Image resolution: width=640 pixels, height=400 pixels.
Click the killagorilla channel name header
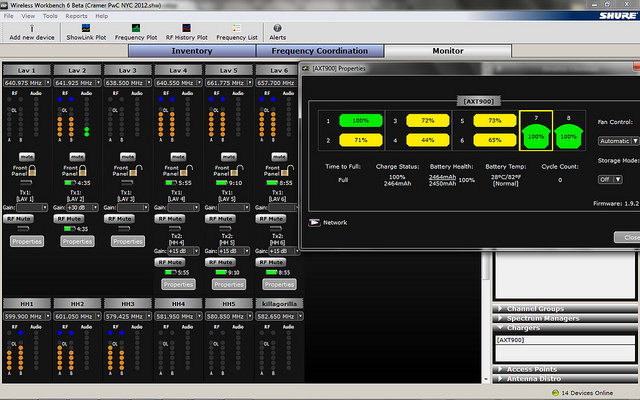280,304
